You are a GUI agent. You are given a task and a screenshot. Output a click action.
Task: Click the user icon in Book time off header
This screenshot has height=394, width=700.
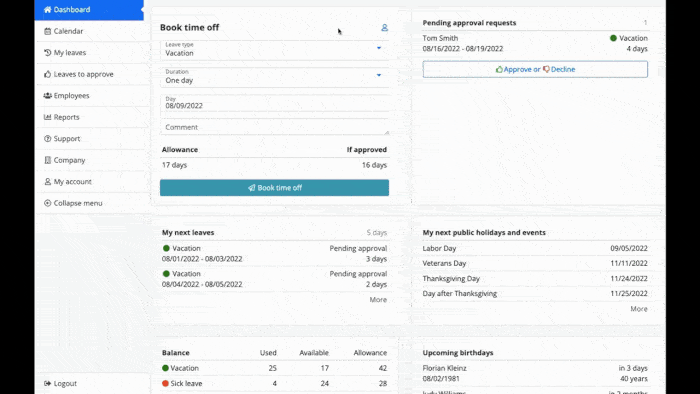384,28
